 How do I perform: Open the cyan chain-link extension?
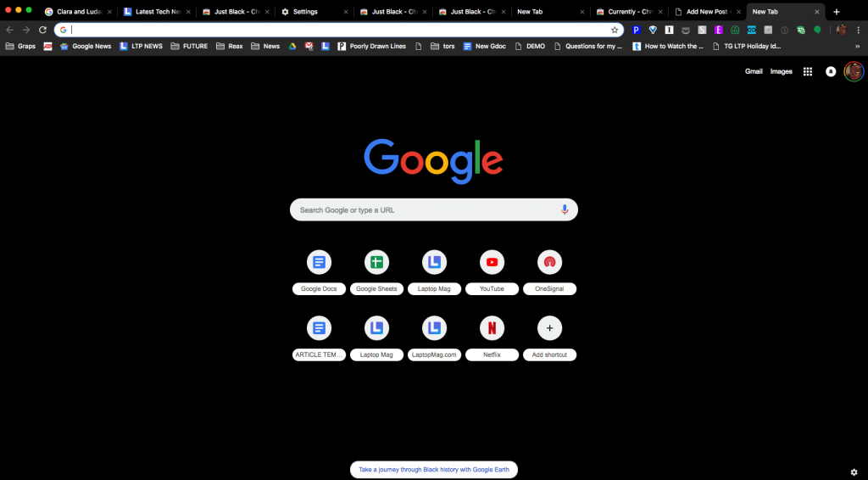click(751, 30)
